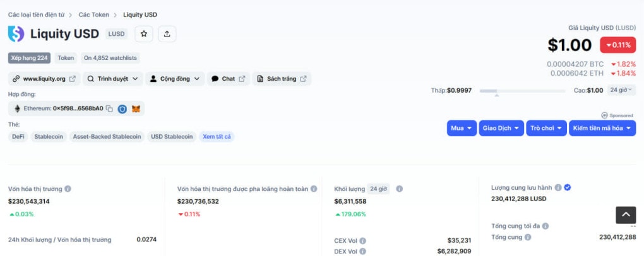Open info icon beside CEX Vol
Image resolution: width=644 pixels, height=256 pixels.
(362, 241)
